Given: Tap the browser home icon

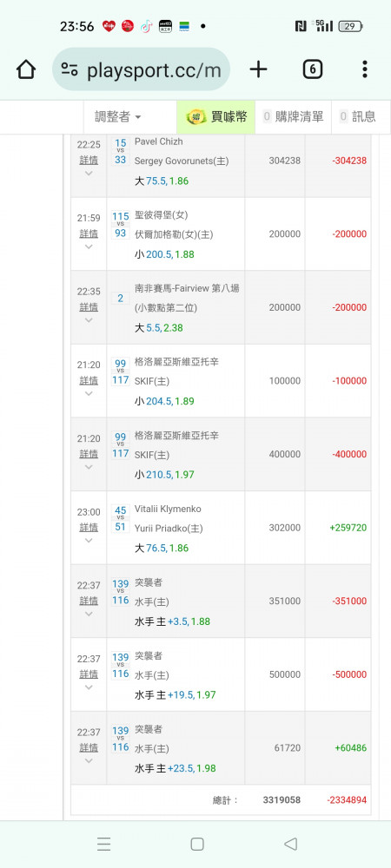Looking at the screenshot, I should click(26, 69).
